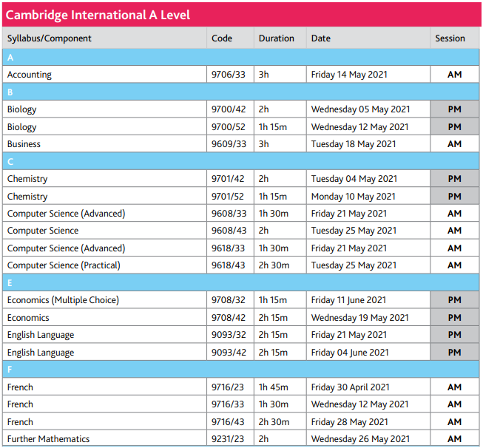This screenshot has height=448, width=483.
Task: Click the Syllabus/Component column header
Action: 50,38
